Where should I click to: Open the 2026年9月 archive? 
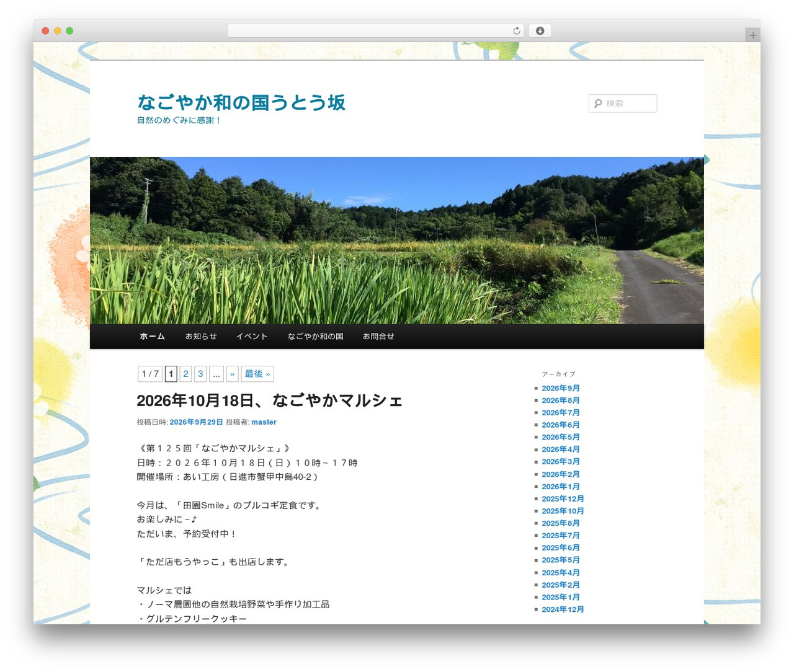point(561,388)
